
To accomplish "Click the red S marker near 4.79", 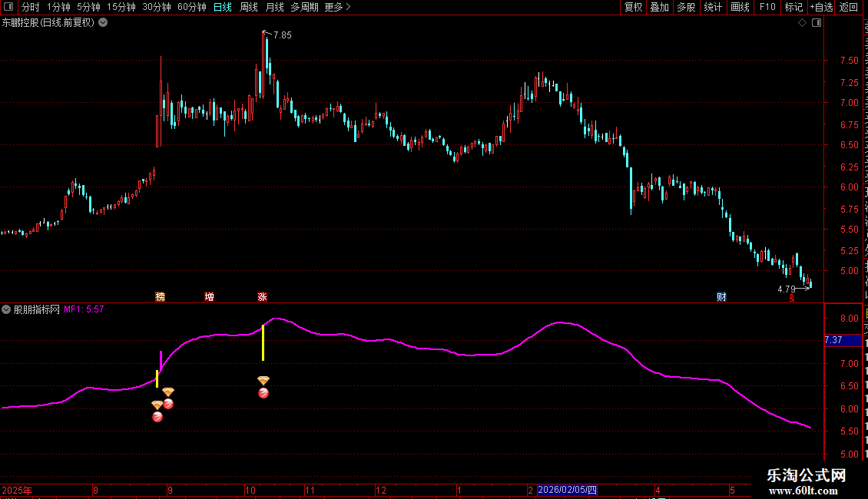I will tap(792, 298).
